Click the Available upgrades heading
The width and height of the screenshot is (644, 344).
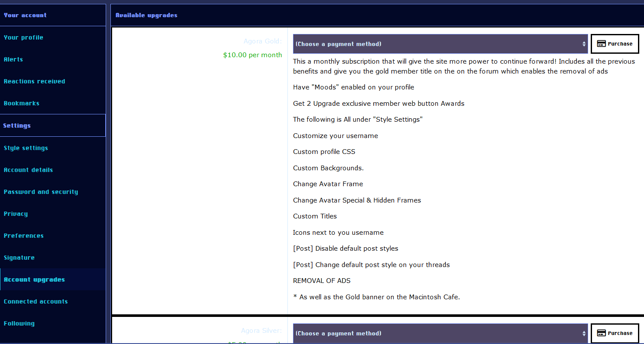[x=147, y=15]
